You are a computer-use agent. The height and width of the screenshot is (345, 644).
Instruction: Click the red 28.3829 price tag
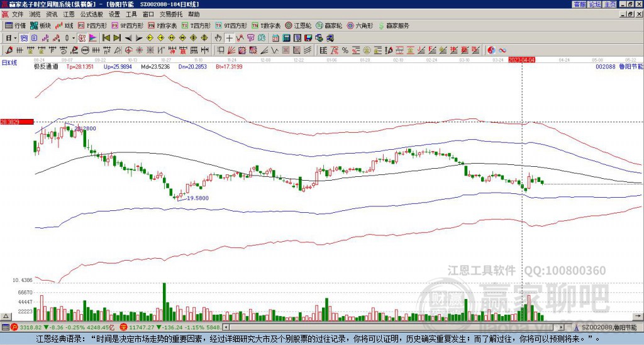click(17, 122)
